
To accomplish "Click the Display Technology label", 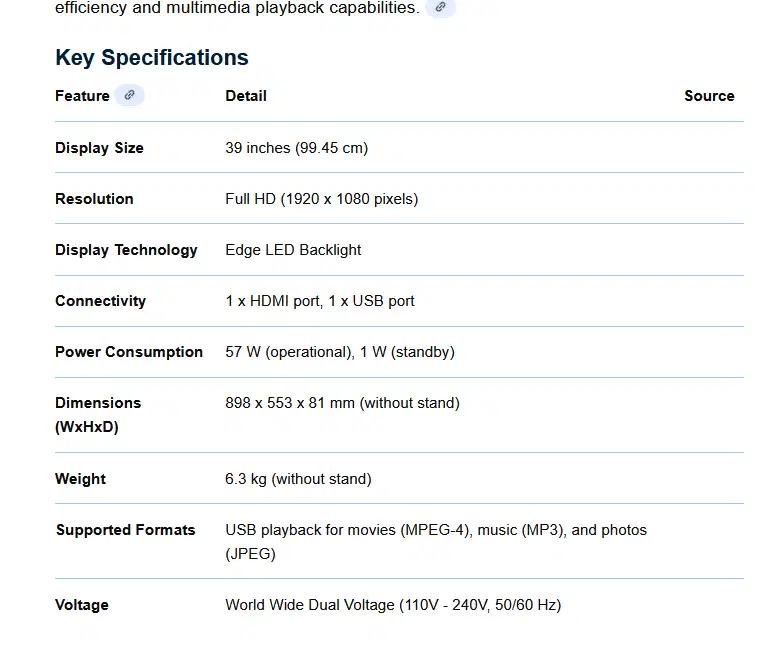I will 126,250.
